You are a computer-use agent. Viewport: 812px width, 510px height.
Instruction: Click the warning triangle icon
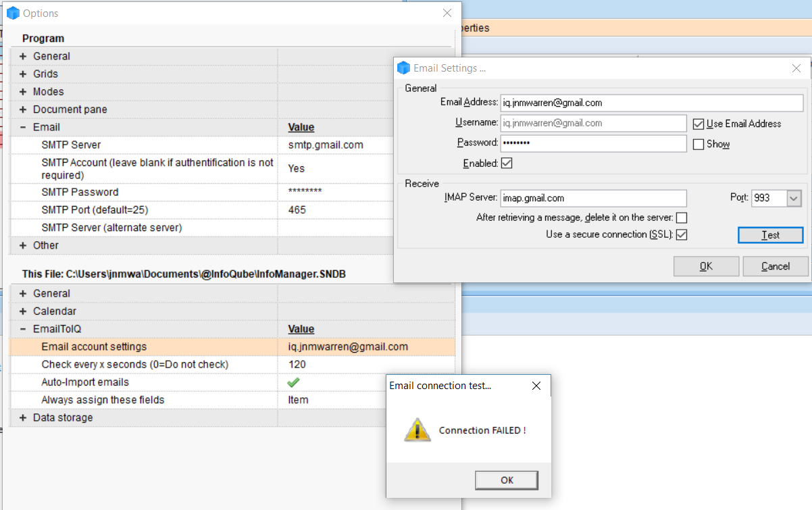(x=417, y=430)
